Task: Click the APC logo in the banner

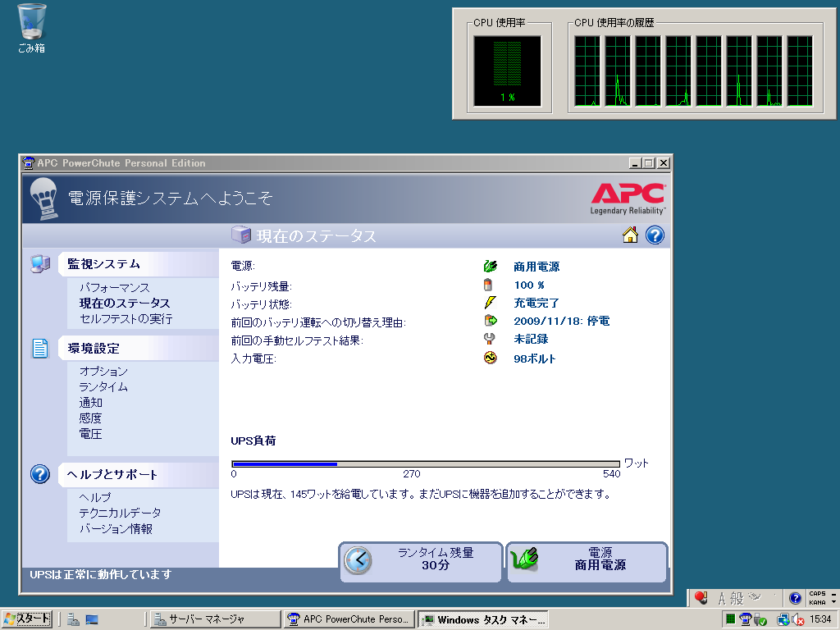Action: tap(628, 199)
